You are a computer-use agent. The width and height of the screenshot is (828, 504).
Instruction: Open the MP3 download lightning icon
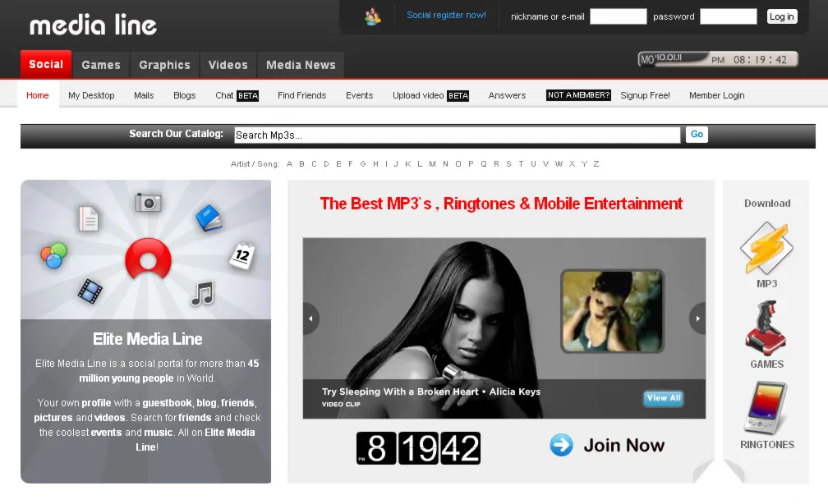[x=766, y=248]
